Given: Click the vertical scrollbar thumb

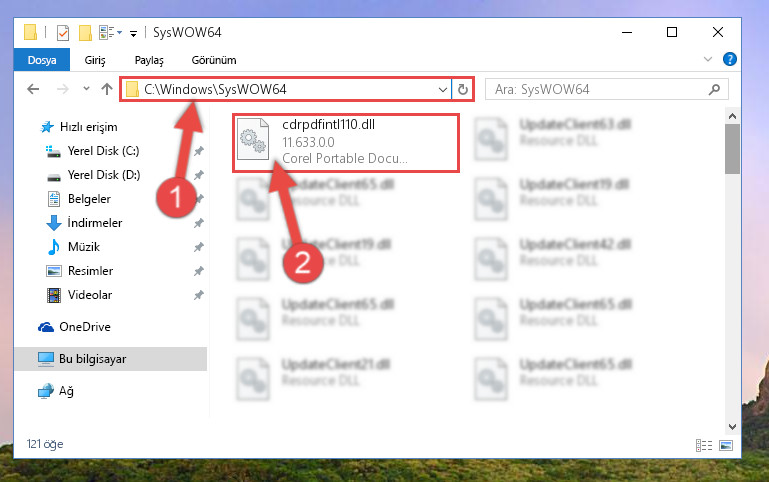Looking at the screenshot, I should tap(732, 149).
